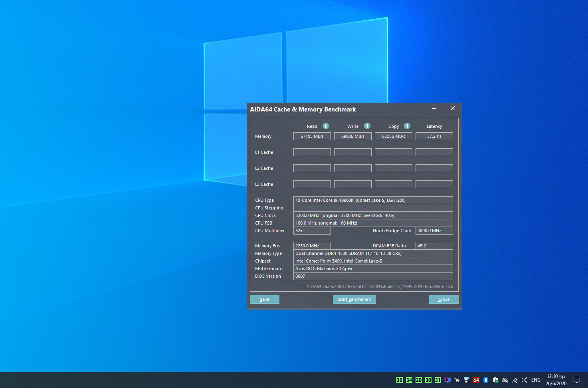
Task: Click the empty L3 Cache Read field
Action: pyautogui.click(x=312, y=184)
